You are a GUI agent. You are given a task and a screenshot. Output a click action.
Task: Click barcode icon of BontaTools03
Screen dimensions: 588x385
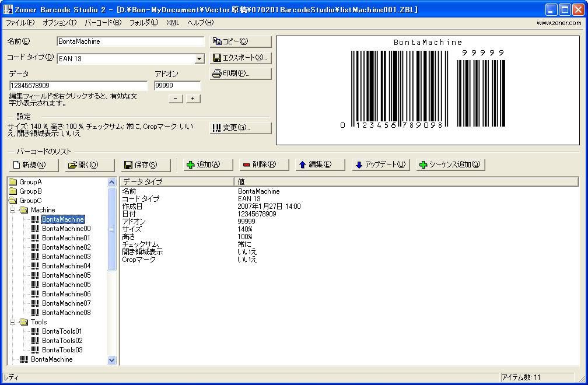[x=35, y=350]
